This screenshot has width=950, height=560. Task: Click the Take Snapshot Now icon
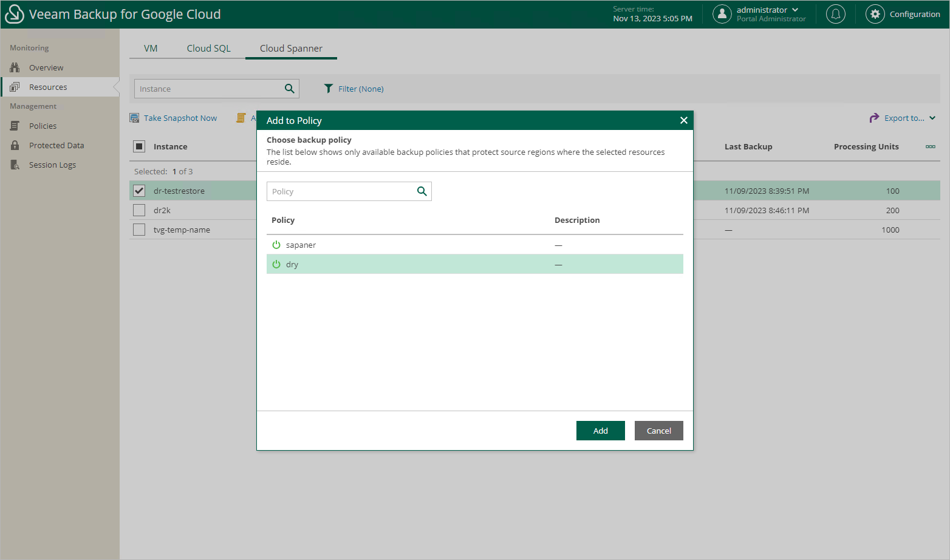click(134, 118)
